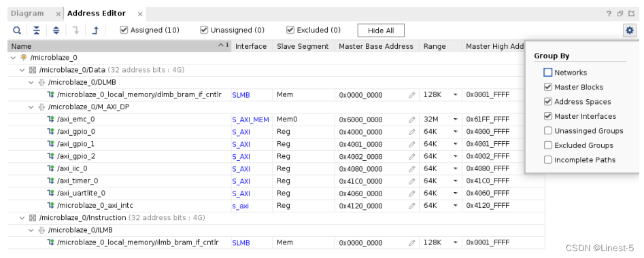Click the Collapse All toolbar icon
The width and height of the screenshot is (644, 258).
click(x=37, y=31)
